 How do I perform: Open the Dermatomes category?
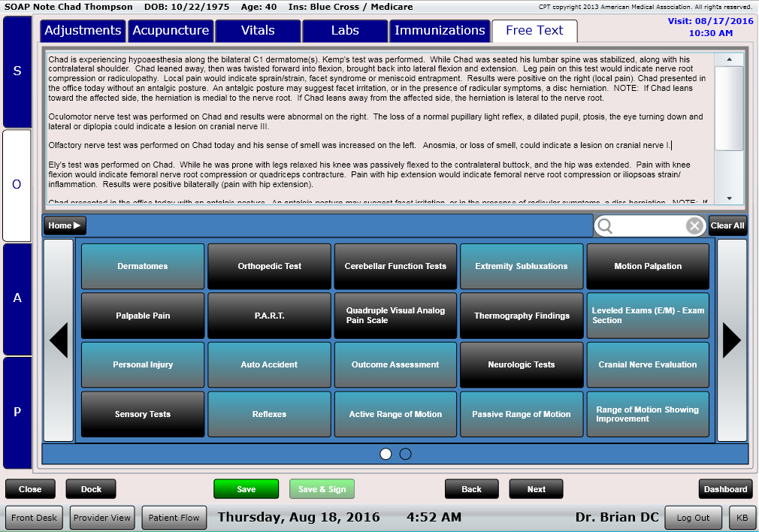tap(143, 267)
